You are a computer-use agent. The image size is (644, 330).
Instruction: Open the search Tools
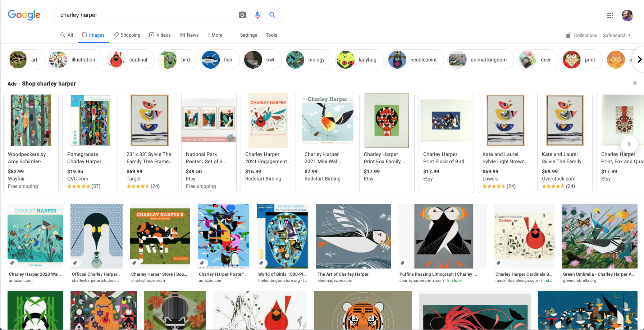[271, 35]
